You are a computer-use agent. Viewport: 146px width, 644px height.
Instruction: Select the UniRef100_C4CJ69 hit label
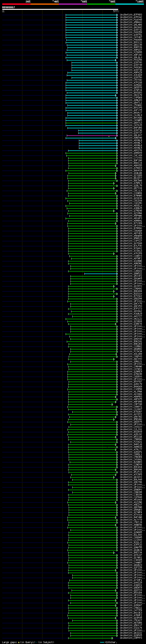tap(131, 156)
